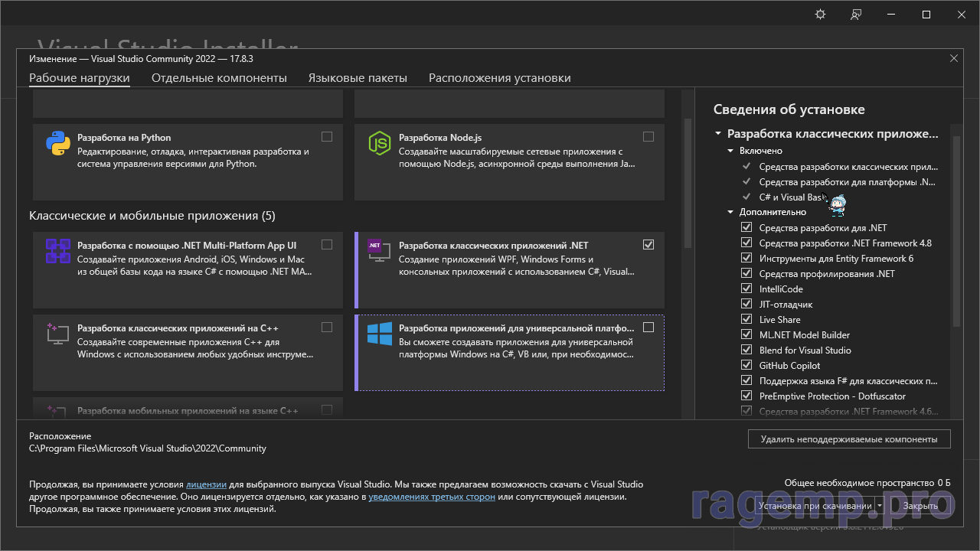Open the install mode dropdown arrow
Viewport: 980px width, 551px height.
880,506
